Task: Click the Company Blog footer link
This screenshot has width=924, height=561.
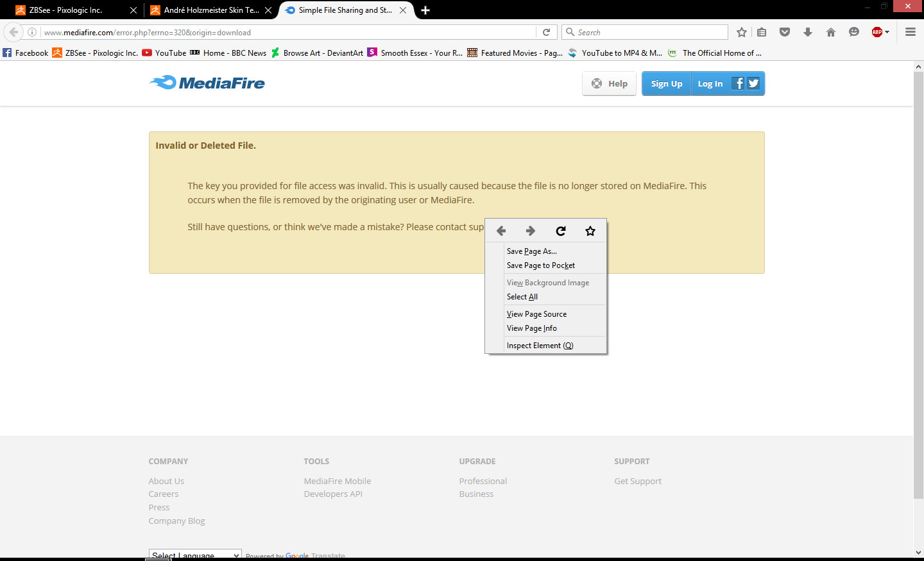Action: pyautogui.click(x=177, y=521)
